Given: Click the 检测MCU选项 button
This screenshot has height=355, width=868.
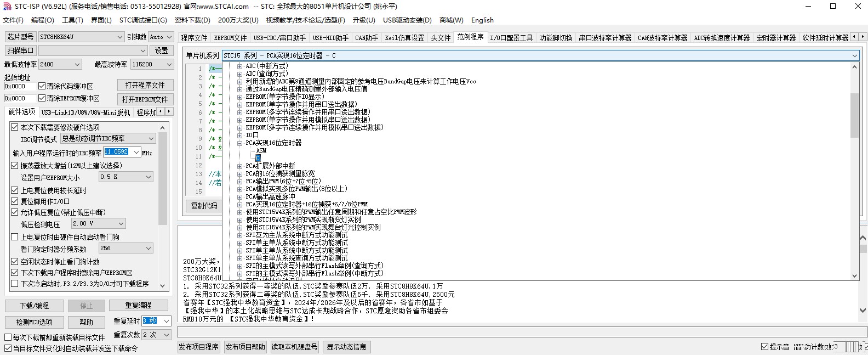Looking at the screenshot, I should point(35,322).
